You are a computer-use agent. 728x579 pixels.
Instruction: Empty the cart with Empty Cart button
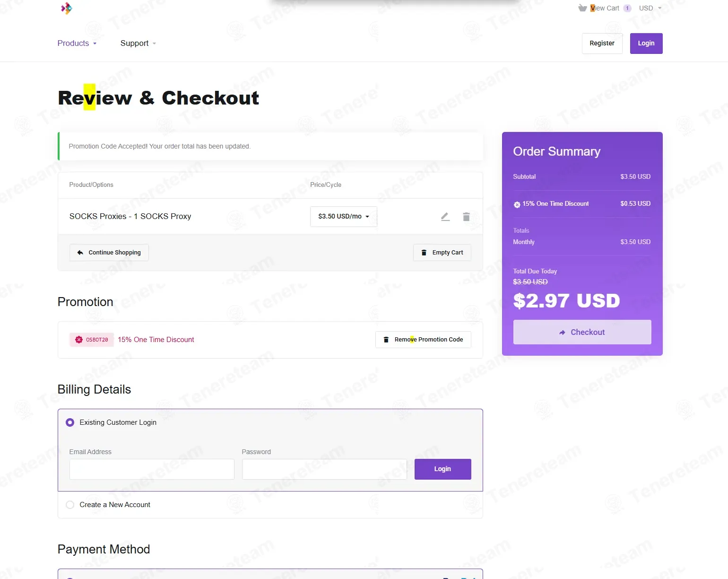[442, 253]
